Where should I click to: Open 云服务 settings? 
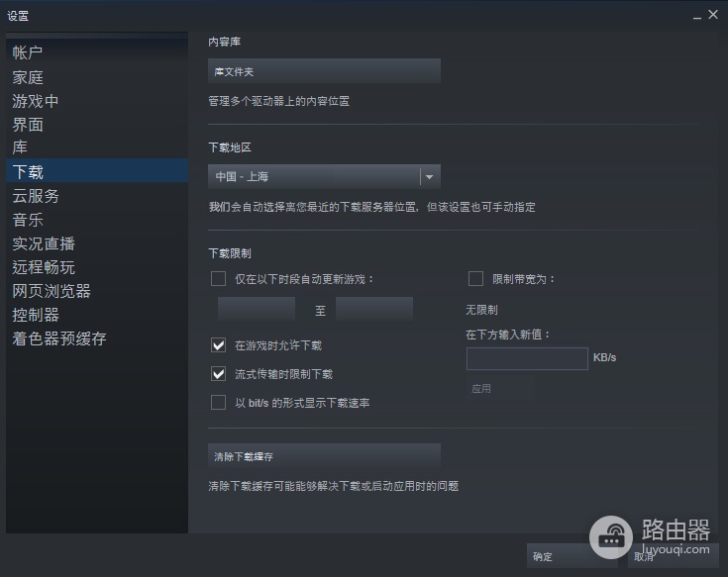[97, 196]
